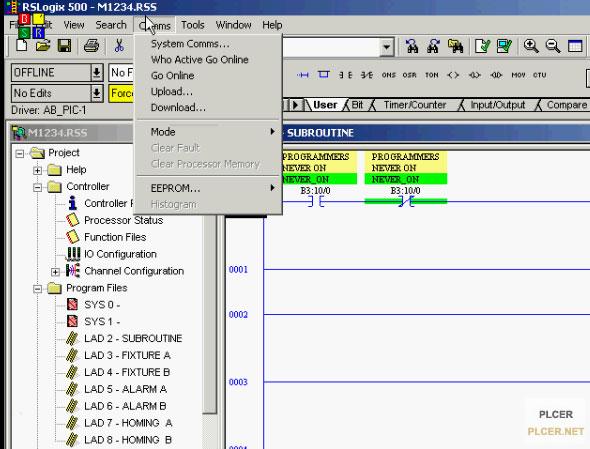590x449 pixels.
Task: Open the Tools menu
Action: (192, 25)
